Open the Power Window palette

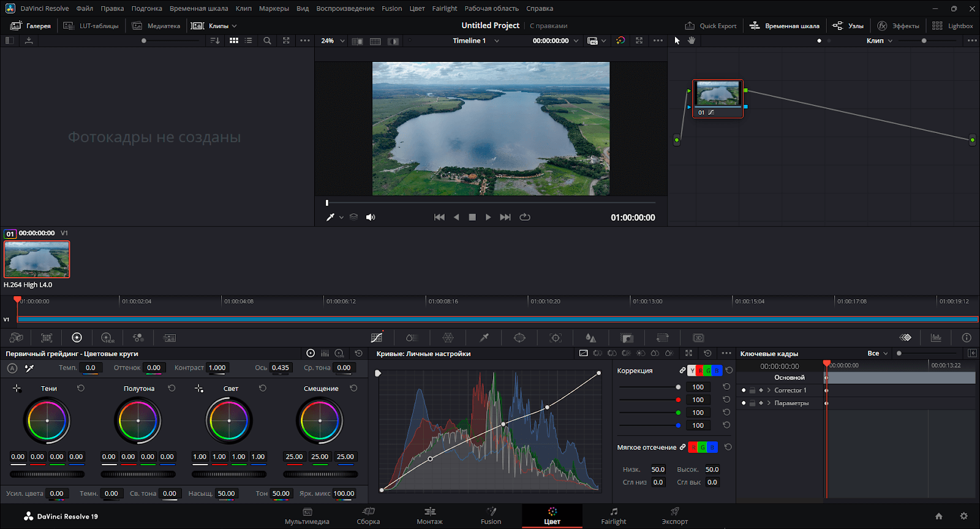(519, 338)
